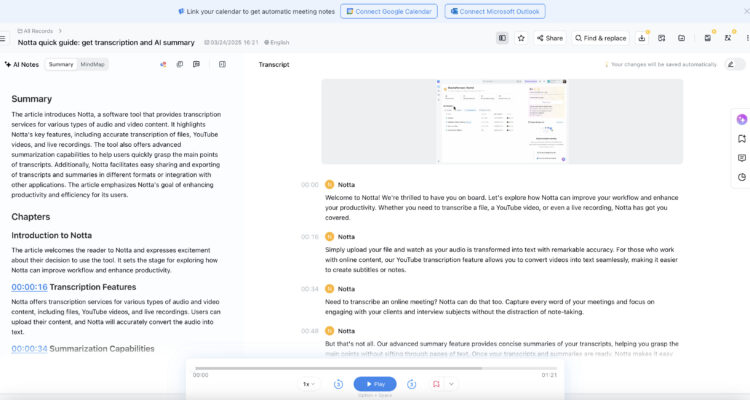750x400 pixels.
Task: Expand the bookmark options chevron
Action: pyautogui.click(x=451, y=384)
